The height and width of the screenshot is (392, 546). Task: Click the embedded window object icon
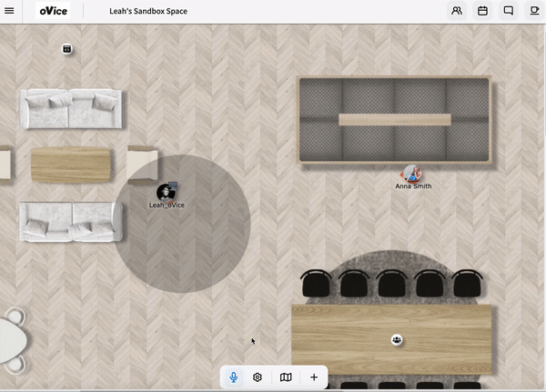[66, 49]
